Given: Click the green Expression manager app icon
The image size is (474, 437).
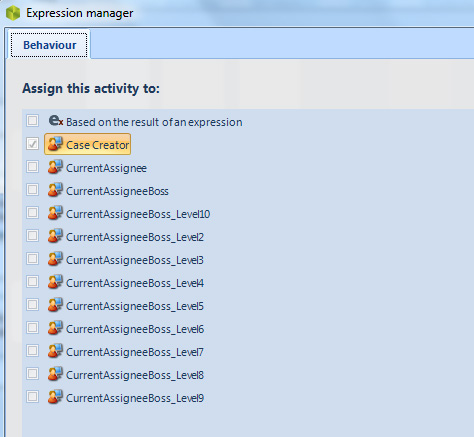Looking at the screenshot, I should 13,13.
